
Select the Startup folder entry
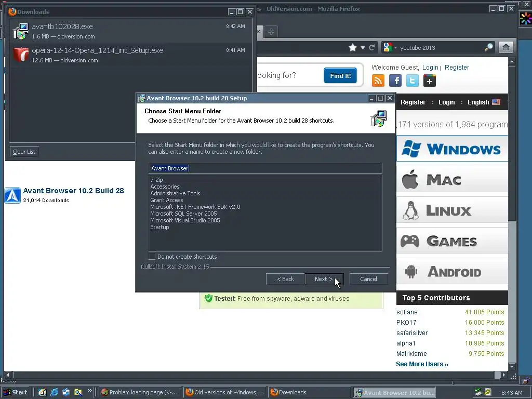pyautogui.click(x=159, y=228)
